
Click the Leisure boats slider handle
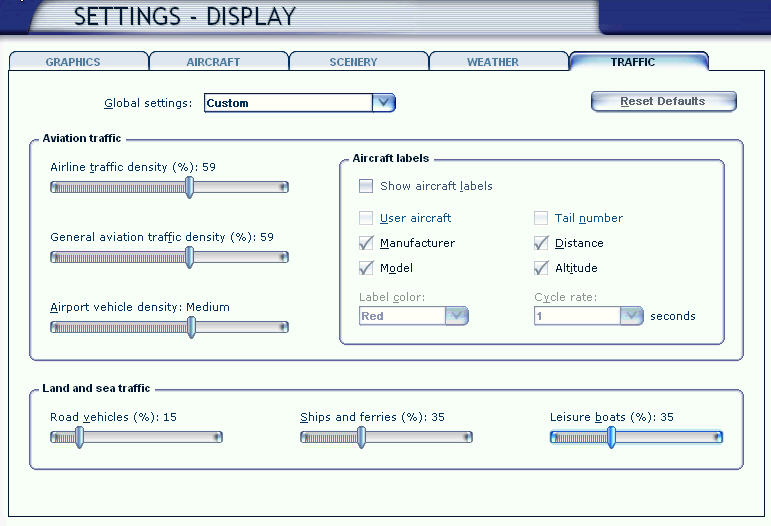point(611,437)
